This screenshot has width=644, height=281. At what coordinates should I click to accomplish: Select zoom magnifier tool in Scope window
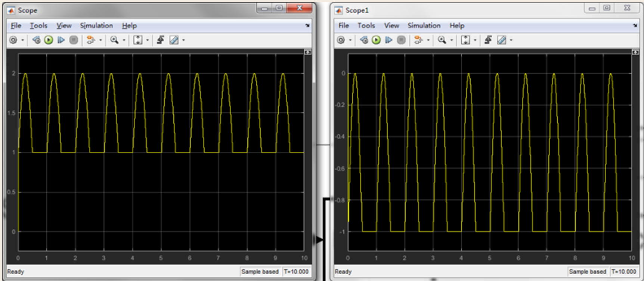[114, 40]
